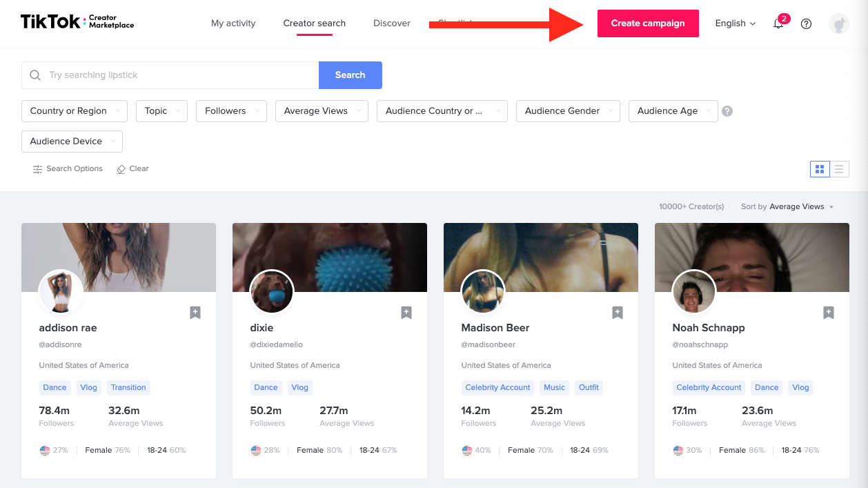Screen dimensions: 868x488
Task: Open Noah Schnapp's profile picture
Action: 694,291
